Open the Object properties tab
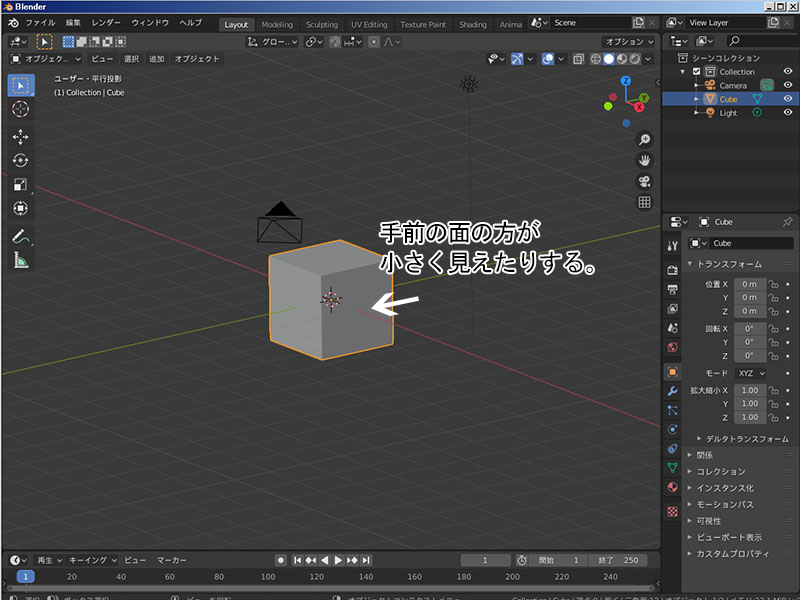This screenshot has height=600, width=800. [x=672, y=371]
